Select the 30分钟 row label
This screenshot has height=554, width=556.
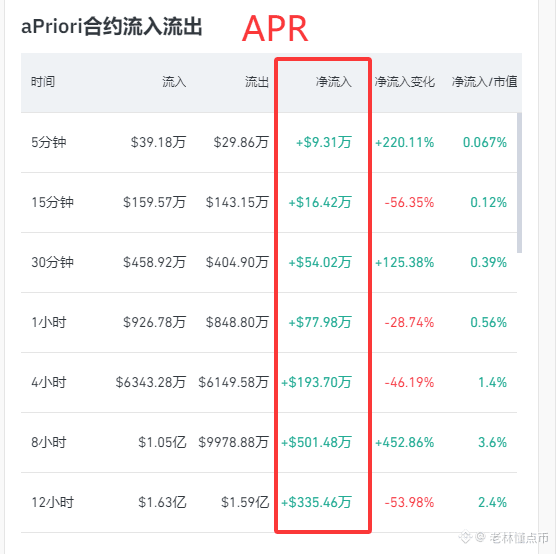tap(52, 262)
